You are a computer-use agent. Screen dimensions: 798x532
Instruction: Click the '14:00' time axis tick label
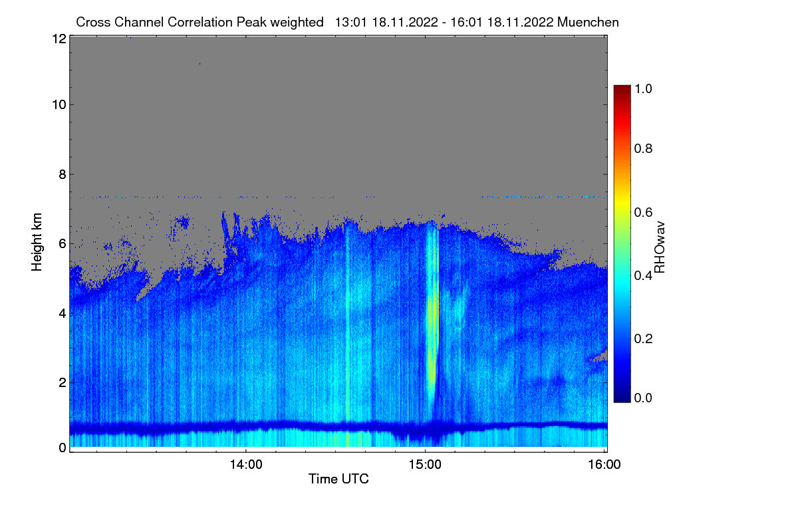(x=246, y=465)
